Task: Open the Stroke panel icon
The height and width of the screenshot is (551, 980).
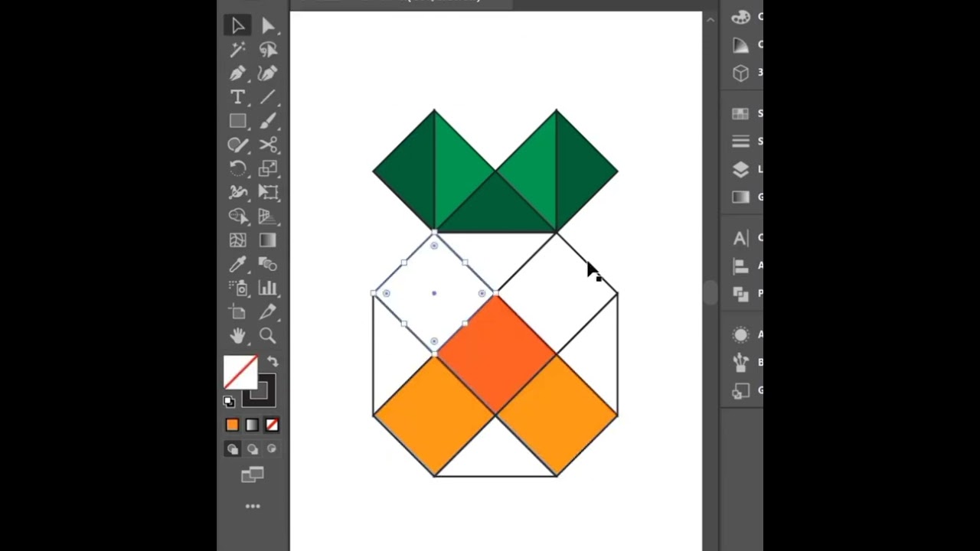Action: pos(740,141)
